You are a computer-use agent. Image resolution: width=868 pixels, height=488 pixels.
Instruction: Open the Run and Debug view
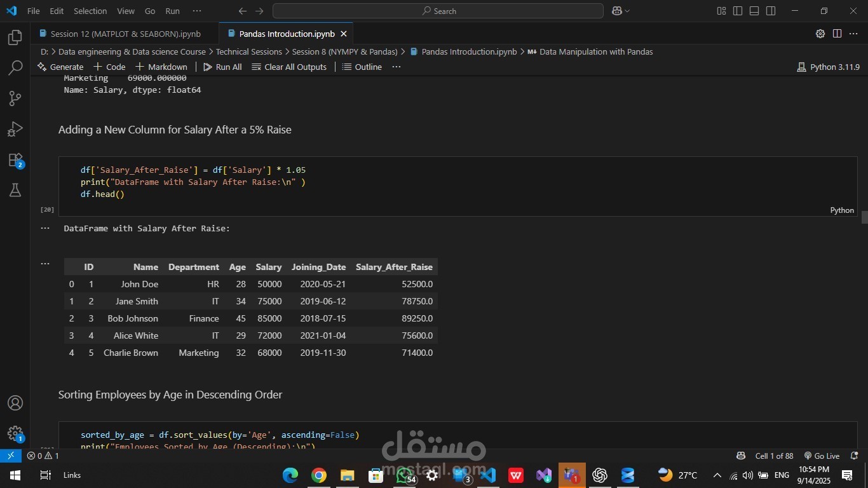[x=15, y=129]
